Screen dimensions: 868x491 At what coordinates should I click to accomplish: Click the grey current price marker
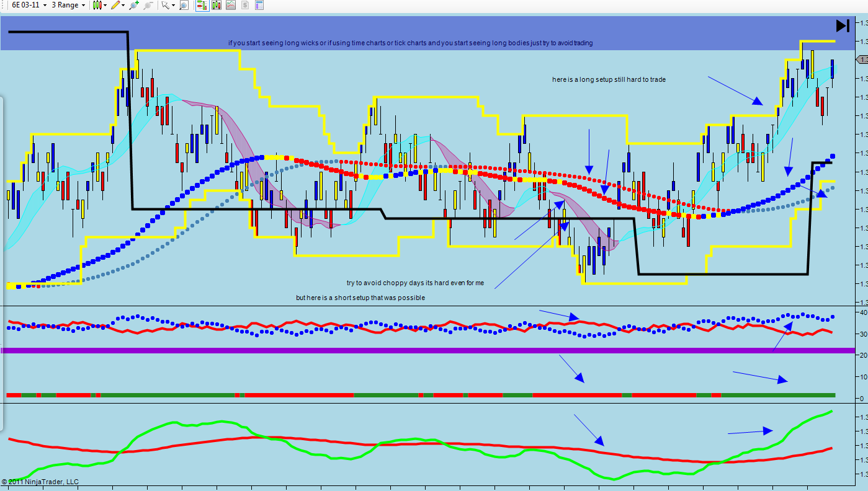click(862, 60)
